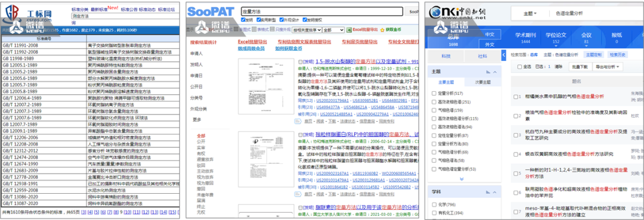Open the 按相关度排序 sort dropdown
This screenshot has width=644, height=220.
pos(307,30)
